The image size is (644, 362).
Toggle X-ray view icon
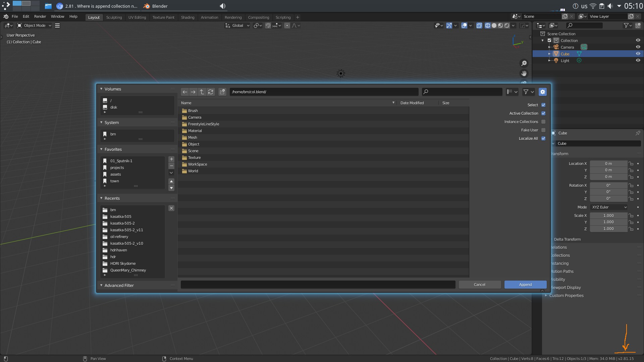coord(479,25)
